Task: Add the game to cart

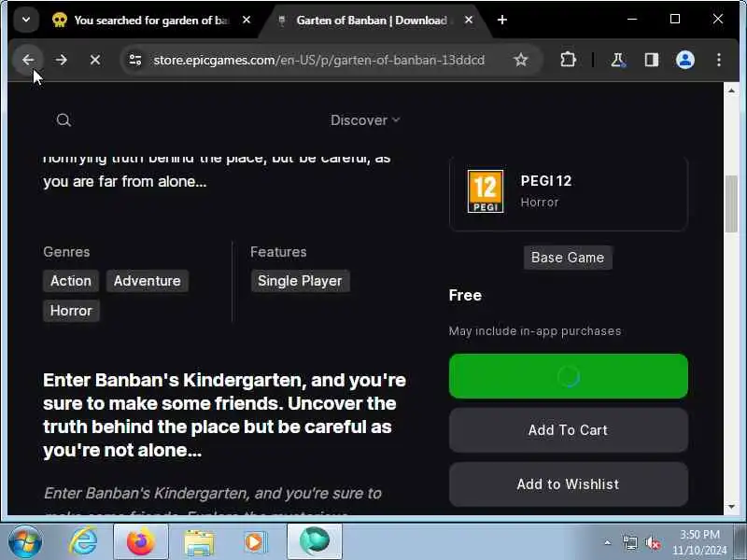Action: (569, 430)
